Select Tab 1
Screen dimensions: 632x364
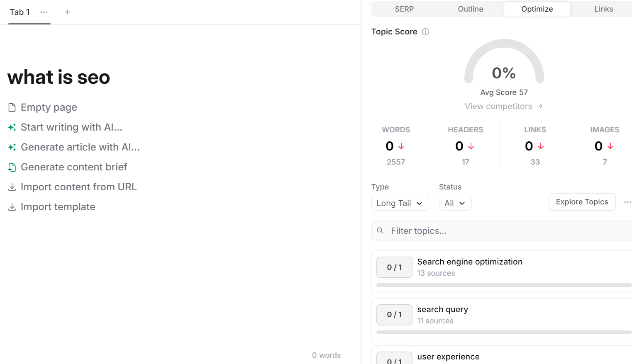point(20,12)
